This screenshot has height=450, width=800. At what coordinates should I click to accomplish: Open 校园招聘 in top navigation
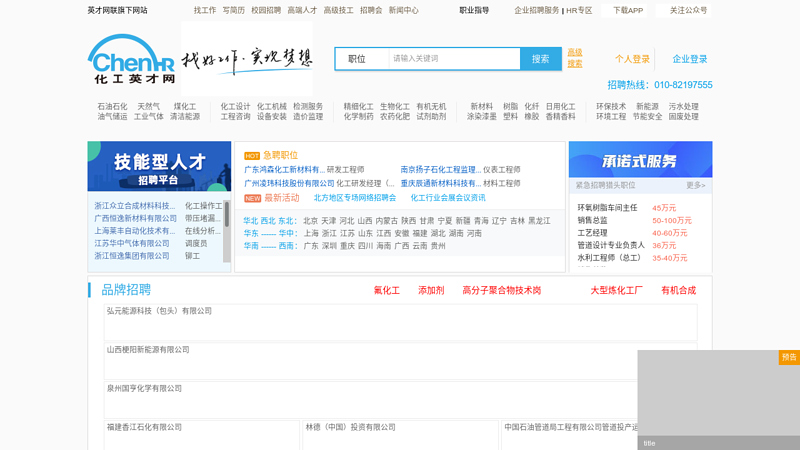pyautogui.click(x=266, y=10)
